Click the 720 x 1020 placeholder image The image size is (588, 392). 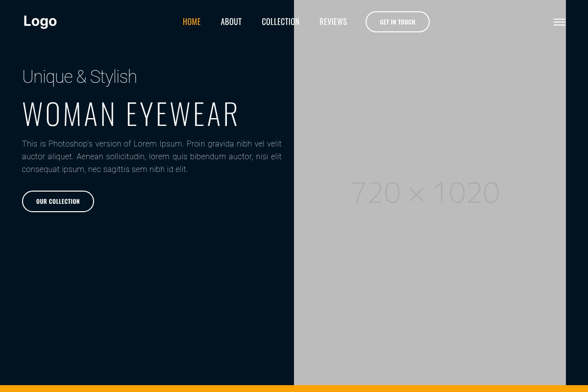pyautogui.click(x=430, y=192)
